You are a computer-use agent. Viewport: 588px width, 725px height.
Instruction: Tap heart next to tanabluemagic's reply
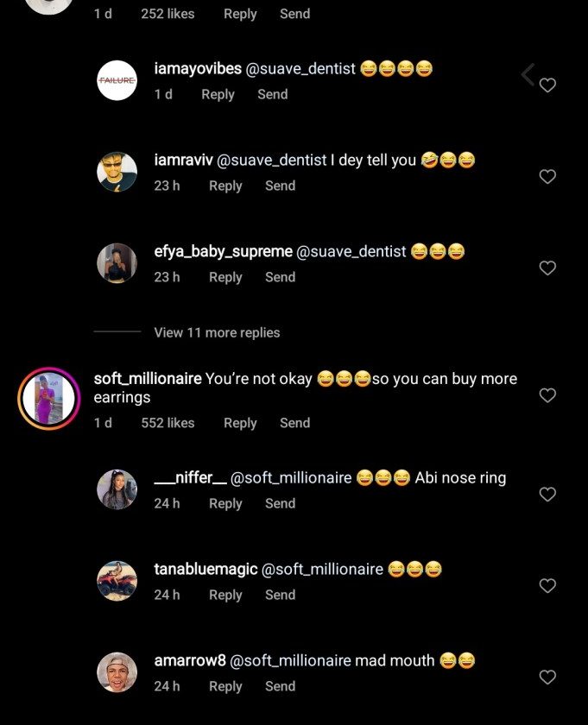tap(547, 586)
